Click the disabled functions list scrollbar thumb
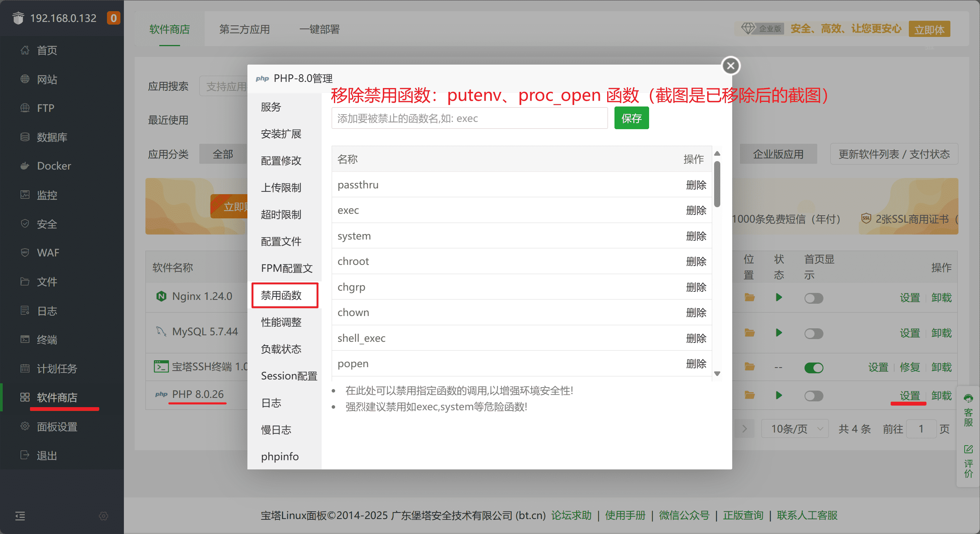Viewport: 980px width, 534px height. click(x=717, y=184)
